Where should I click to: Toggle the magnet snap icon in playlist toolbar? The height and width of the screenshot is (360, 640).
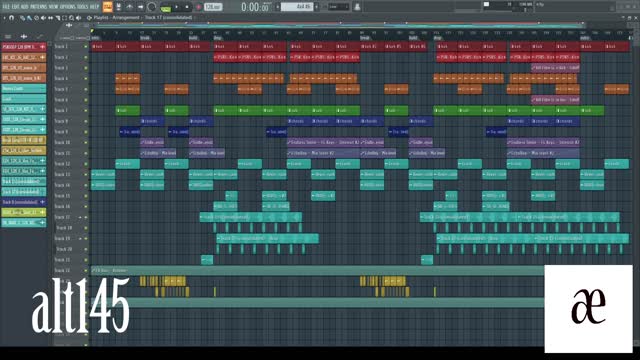(11, 18)
